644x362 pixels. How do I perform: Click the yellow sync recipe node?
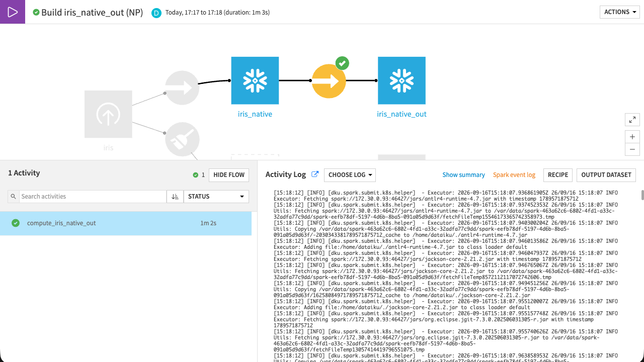(329, 81)
